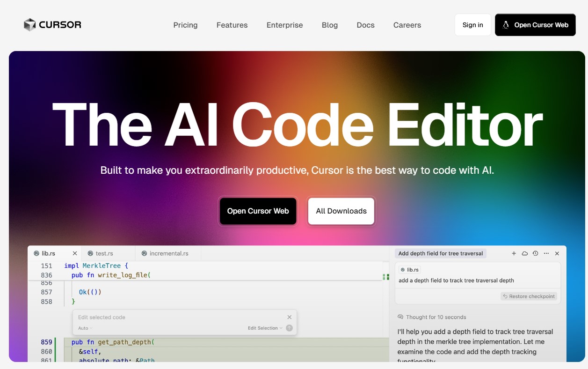Close the chat panel with X icon
This screenshot has width=588, height=369.
coord(557,253)
